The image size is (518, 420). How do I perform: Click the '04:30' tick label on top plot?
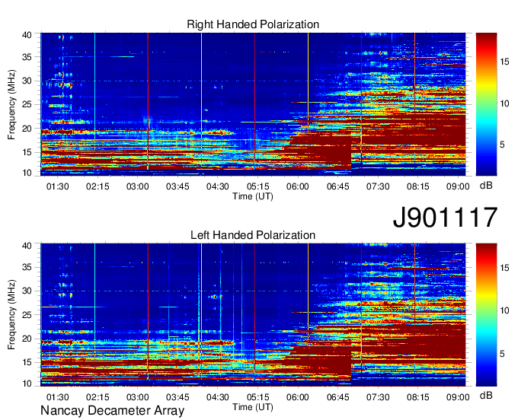point(217,186)
